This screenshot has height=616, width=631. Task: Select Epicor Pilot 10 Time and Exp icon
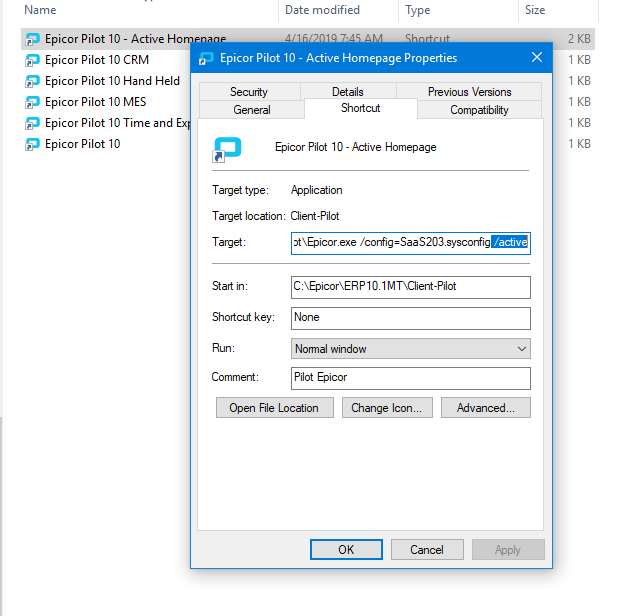[x=32, y=123]
